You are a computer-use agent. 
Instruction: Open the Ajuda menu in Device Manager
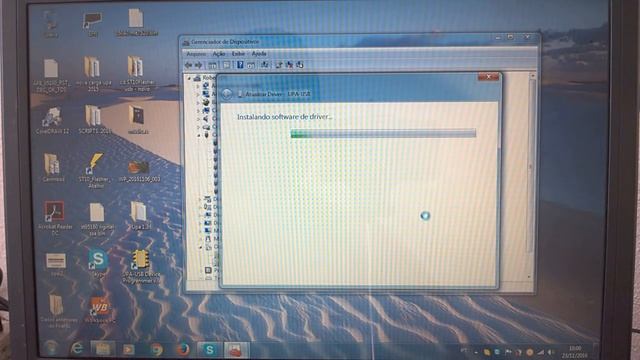click(x=259, y=54)
